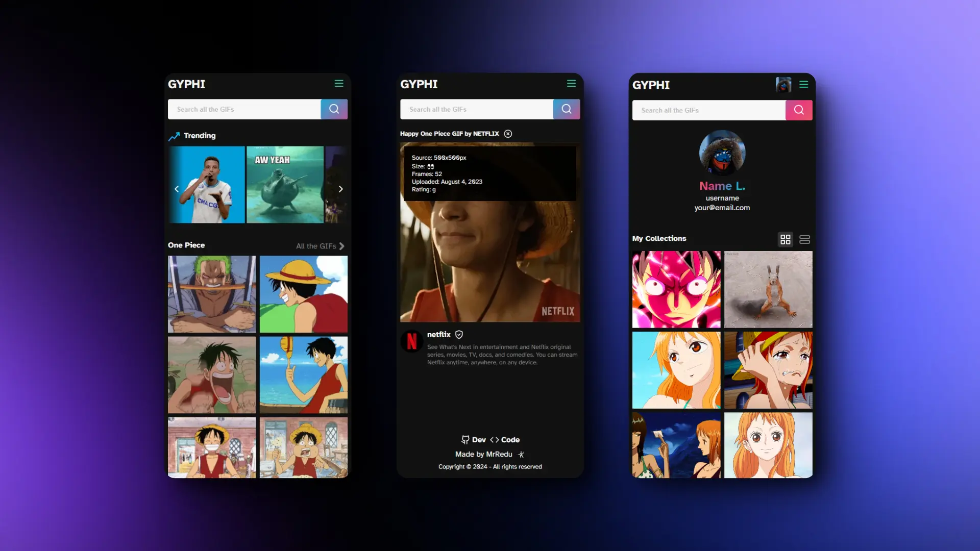Click Made by MrRedu link
This screenshot has height=551, width=980.
[484, 455]
